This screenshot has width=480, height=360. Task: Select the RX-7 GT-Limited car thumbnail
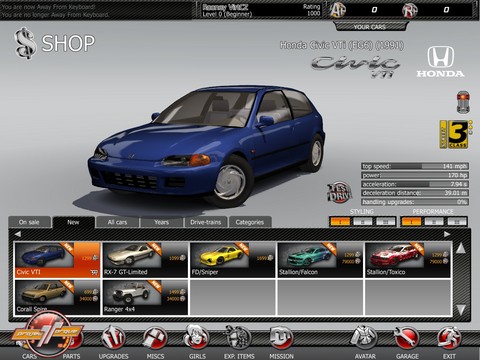145,260
